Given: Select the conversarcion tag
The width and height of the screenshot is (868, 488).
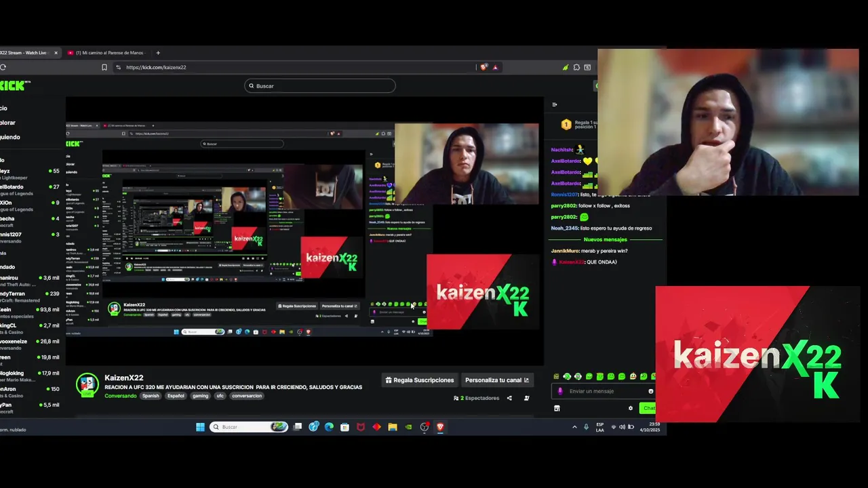Looking at the screenshot, I should tap(247, 396).
